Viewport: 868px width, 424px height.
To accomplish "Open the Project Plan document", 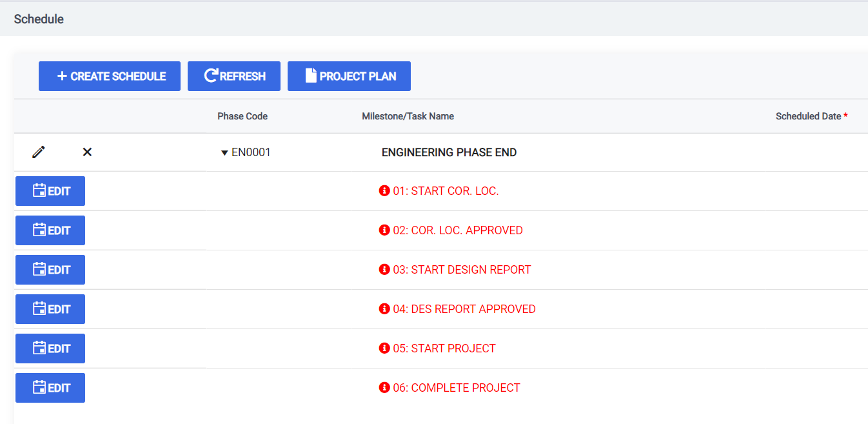I will click(349, 76).
